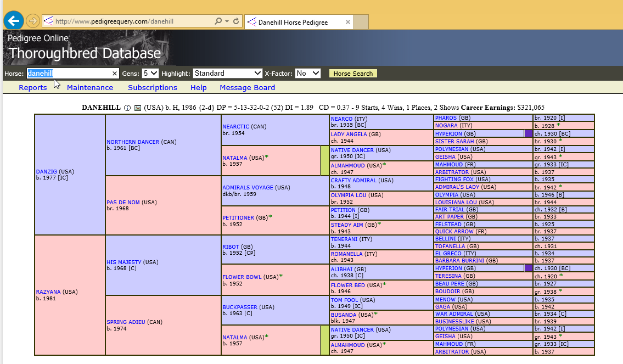The height and width of the screenshot is (364, 623).
Task: Click the green swatch beside Natalma under Northern Dancer
Action: click(324, 160)
